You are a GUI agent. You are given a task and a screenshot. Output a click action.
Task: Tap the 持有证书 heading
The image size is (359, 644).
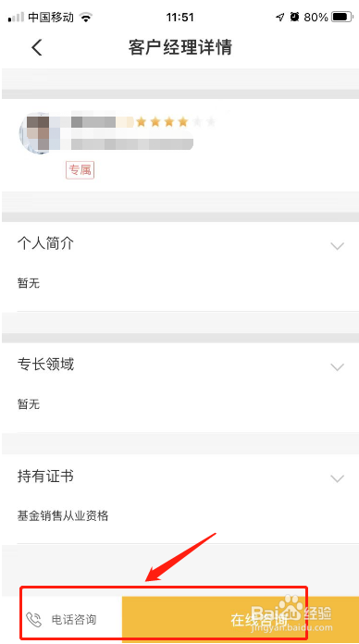tap(45, 476)
